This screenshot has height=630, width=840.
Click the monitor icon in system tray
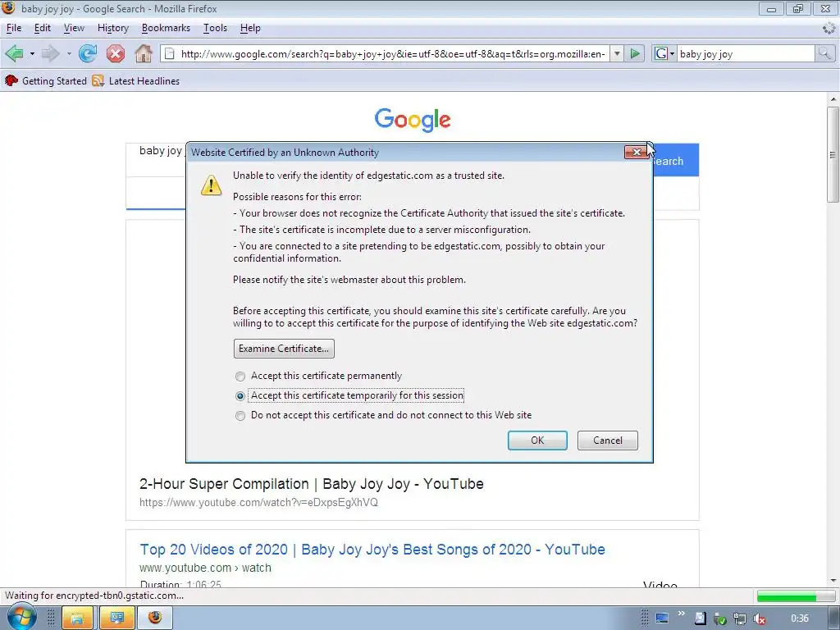[662, 619]
